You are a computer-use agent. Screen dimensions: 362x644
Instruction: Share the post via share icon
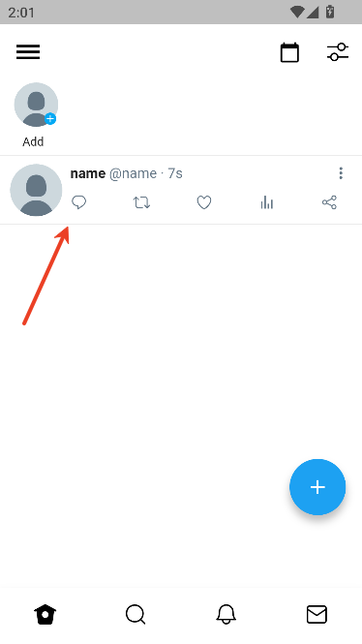(x=329, y=202)
